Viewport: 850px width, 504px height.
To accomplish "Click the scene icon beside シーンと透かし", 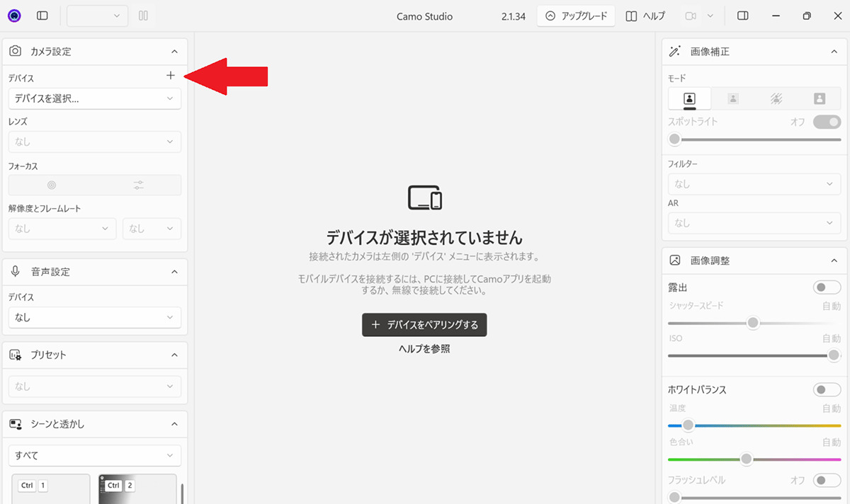I will click(15, 424).
